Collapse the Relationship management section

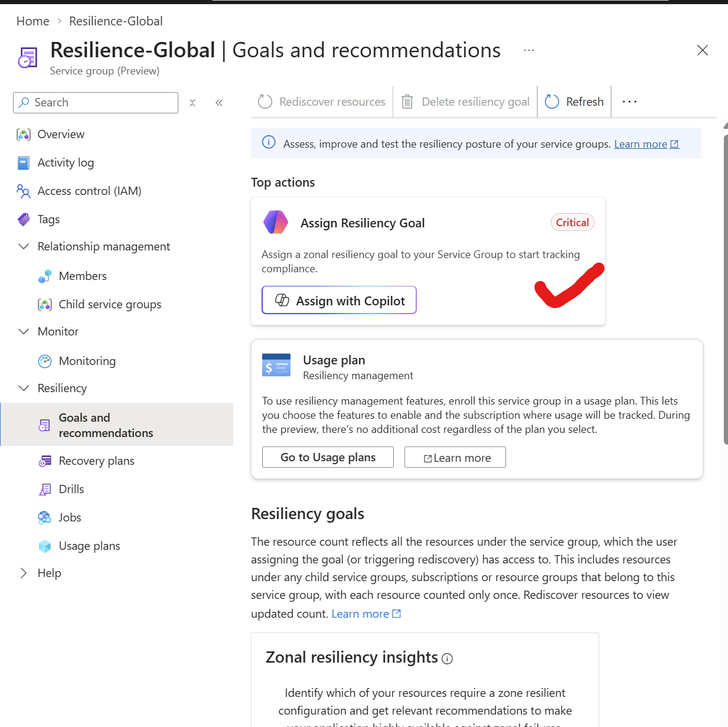(24, 246)
